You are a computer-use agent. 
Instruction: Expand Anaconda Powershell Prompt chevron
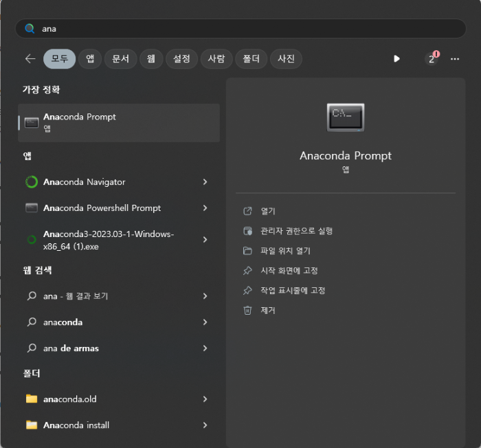tap(205, 208)
